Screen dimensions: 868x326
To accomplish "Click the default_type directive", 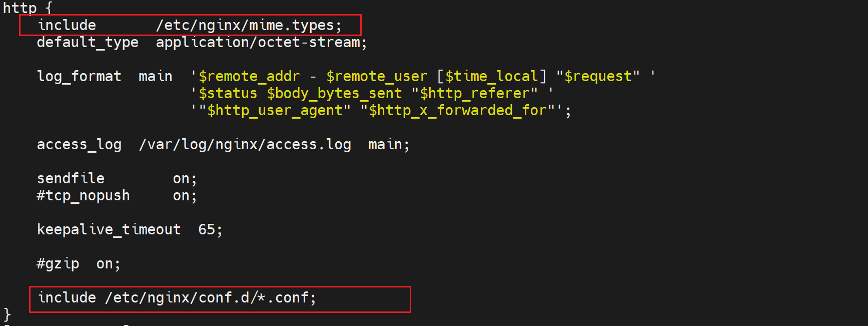I will coord(88,43).
